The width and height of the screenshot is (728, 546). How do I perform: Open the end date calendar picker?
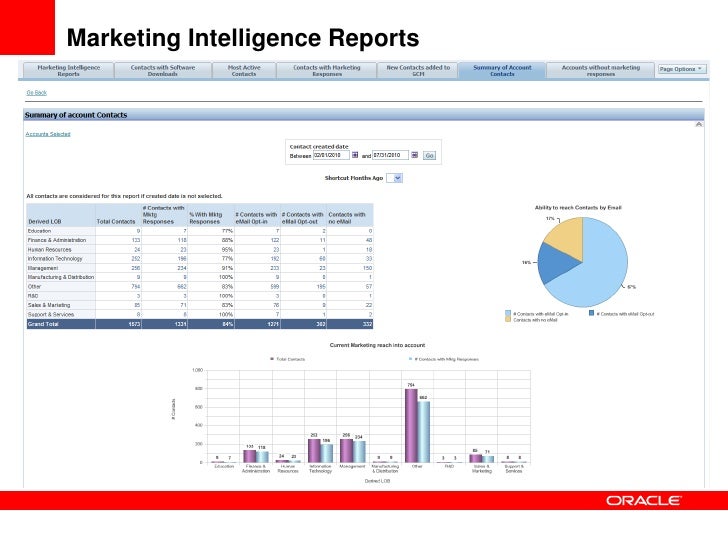(x=415, y=155)
